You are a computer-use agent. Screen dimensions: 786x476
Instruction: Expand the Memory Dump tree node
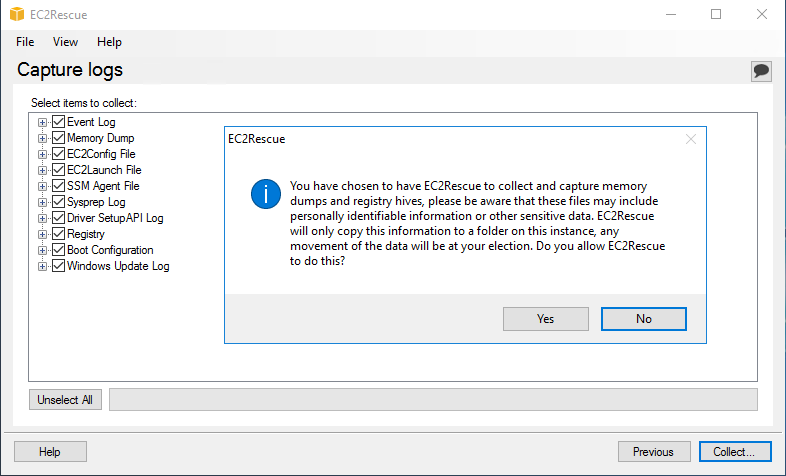(43, 138)
